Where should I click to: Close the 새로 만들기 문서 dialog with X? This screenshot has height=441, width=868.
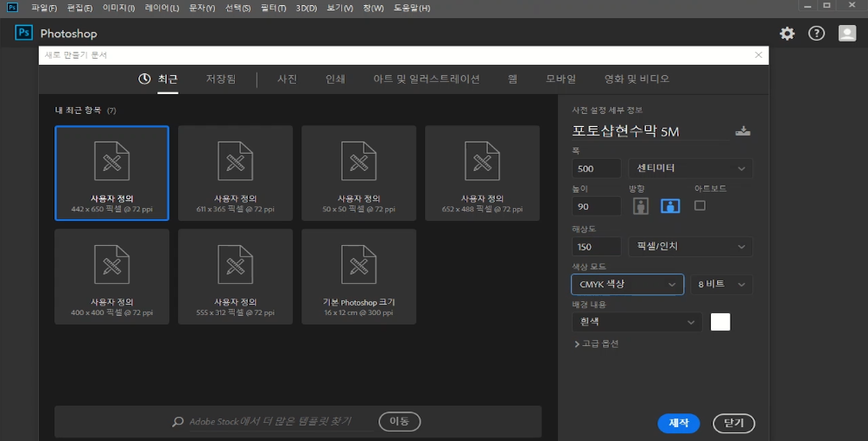[758, 54]
